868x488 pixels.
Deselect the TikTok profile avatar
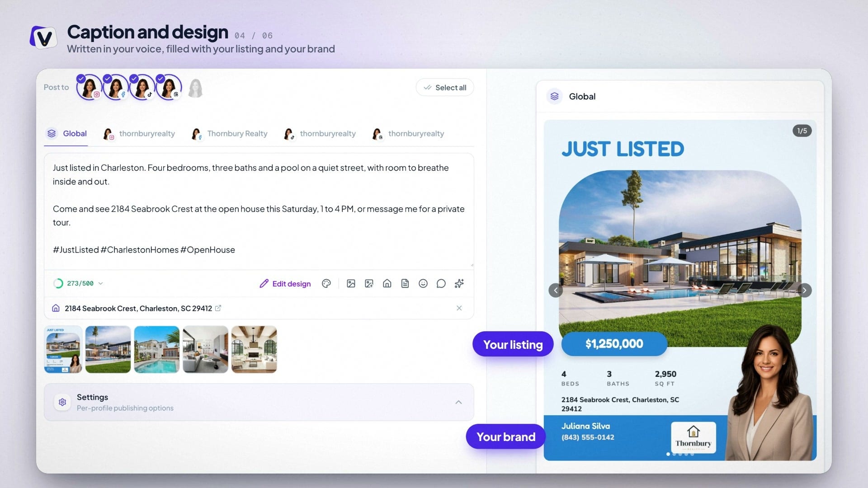pos(142,87)
